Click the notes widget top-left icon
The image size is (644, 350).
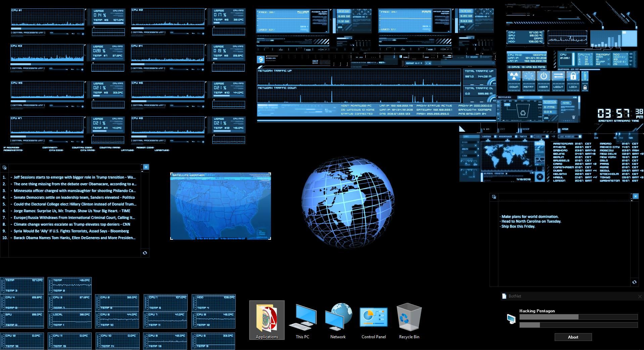tap(494, 197)
